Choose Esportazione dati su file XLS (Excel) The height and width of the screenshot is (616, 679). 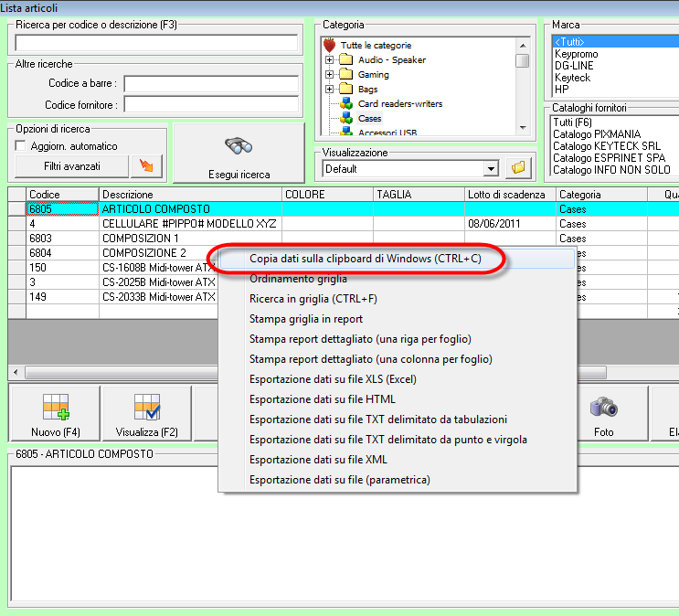point(398,379)
